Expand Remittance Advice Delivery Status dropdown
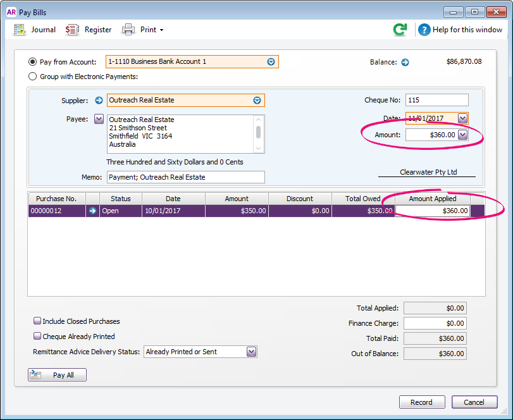Viewport: 513px width, 420px height. point(251,352)
